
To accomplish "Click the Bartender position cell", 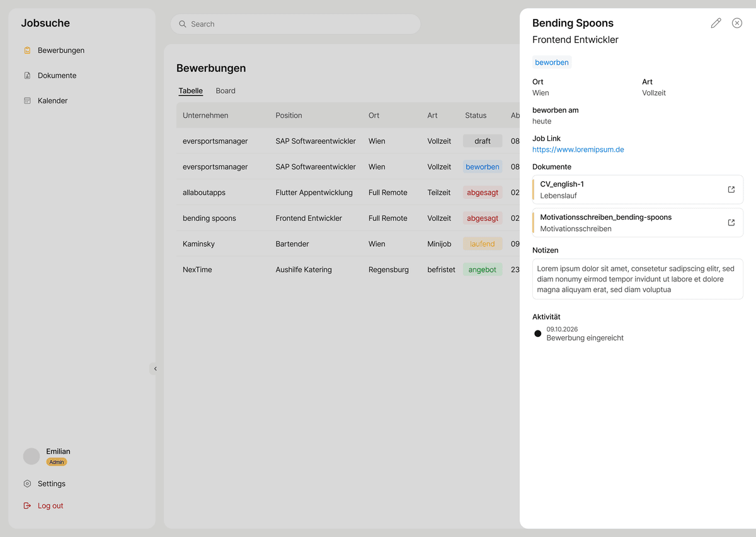I will click(292, 244).
